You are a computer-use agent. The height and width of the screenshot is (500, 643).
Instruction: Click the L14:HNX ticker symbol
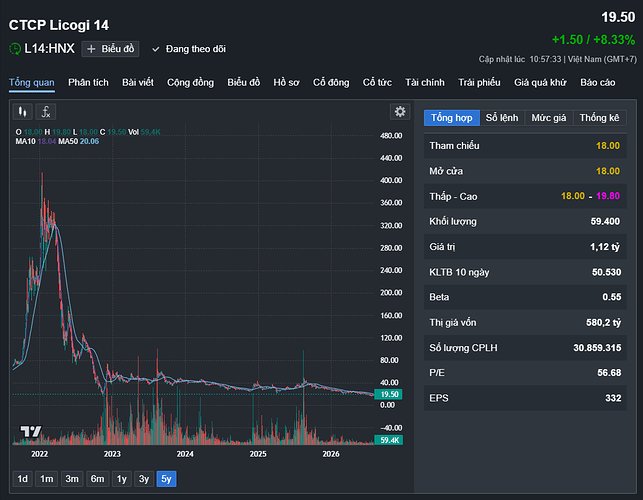(49, 49)
